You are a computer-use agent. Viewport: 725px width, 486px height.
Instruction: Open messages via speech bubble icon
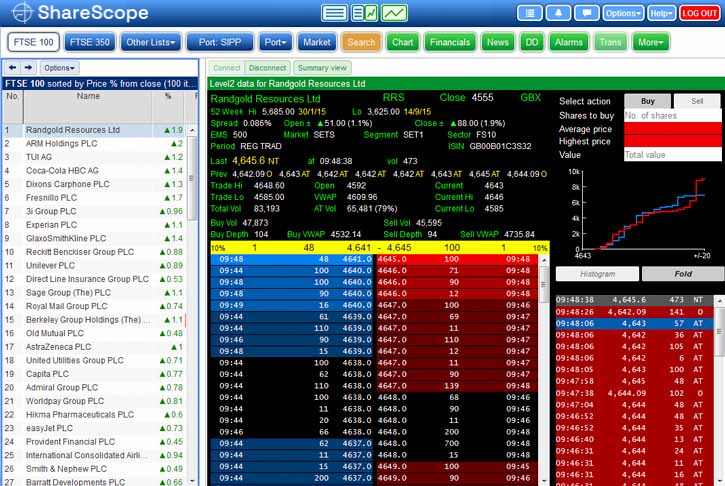[586, 13]
